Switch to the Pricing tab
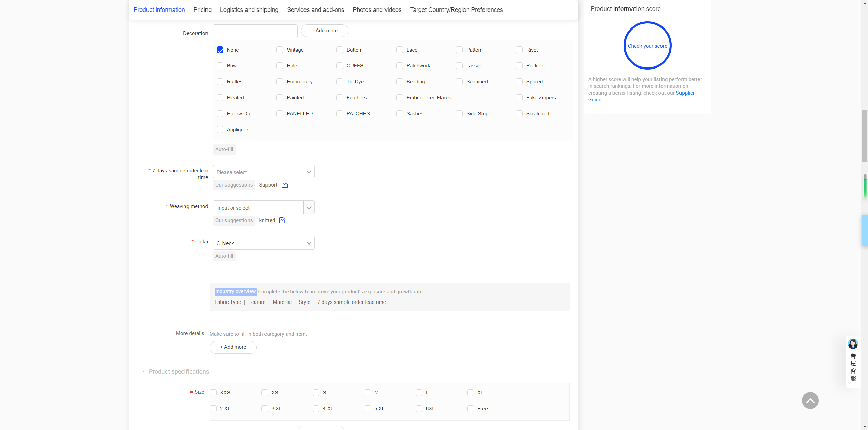 [x=202, y=10]
